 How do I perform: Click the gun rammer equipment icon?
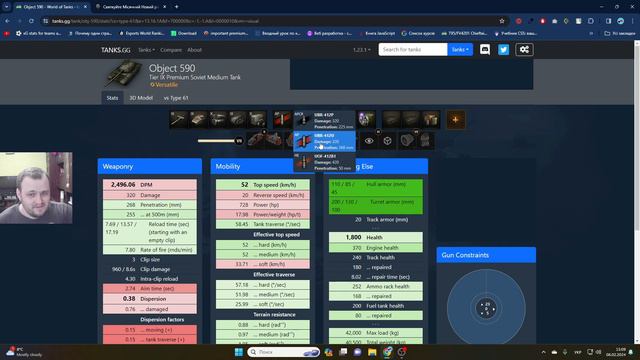tap(407, 141)
